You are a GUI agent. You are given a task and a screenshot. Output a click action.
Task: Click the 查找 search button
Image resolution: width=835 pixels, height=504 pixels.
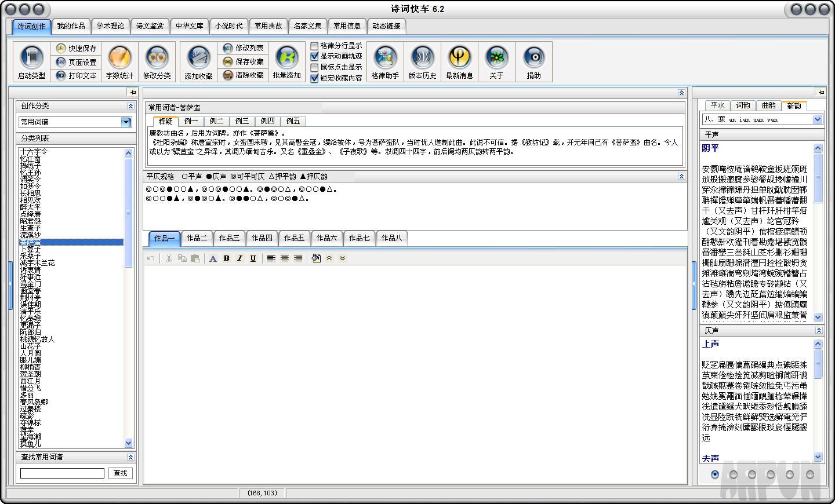120,473
